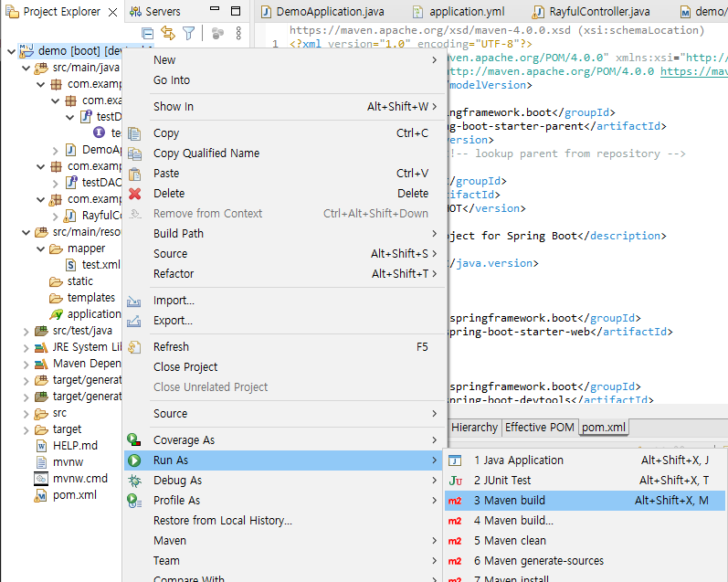Open the Build Path submenu

pos(295,234)
